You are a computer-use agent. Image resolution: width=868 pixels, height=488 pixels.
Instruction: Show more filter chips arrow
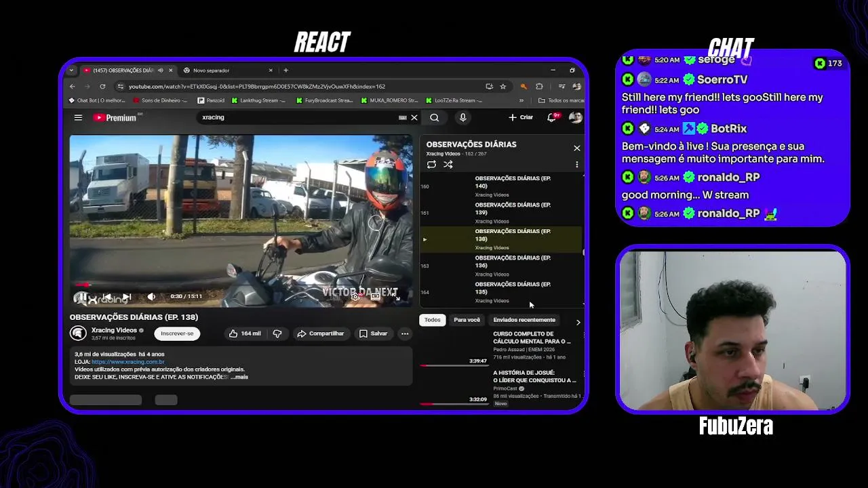point(578,322)
